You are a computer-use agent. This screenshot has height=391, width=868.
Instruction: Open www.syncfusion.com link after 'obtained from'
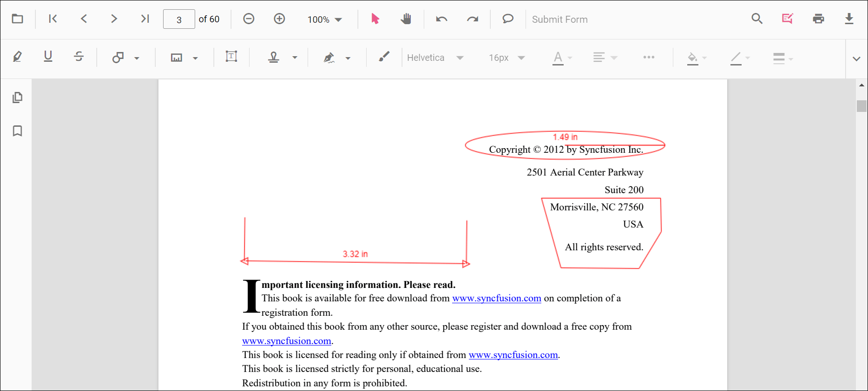coord(513,355)
